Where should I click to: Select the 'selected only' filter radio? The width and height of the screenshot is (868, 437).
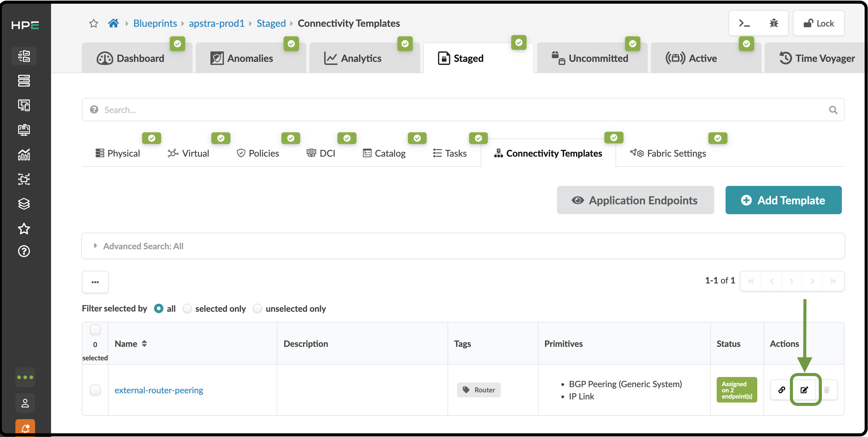click(187, 309)
